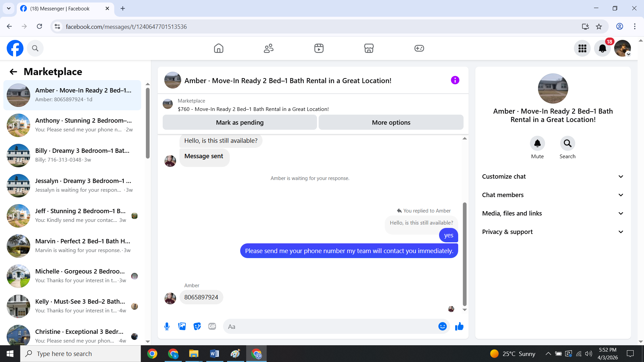
Task: Open File Explorer from the taskbar
Action: pyautogui.click(x=194, y=354)
